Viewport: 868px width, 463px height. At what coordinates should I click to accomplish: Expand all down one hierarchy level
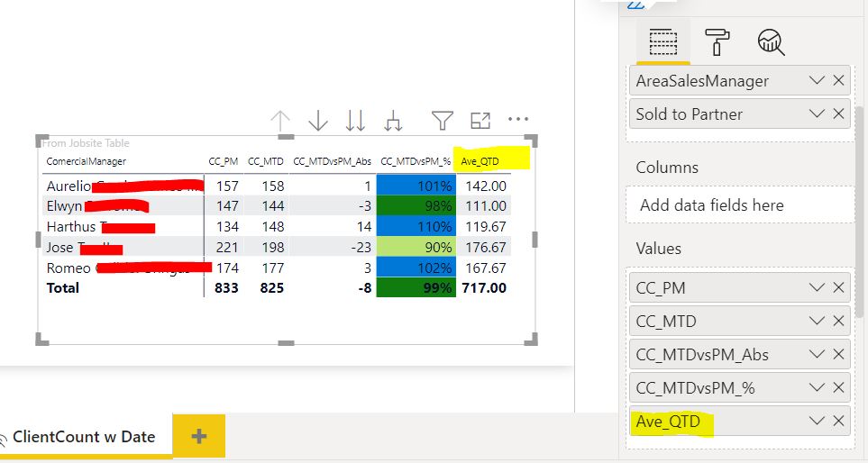click(393, 121)
